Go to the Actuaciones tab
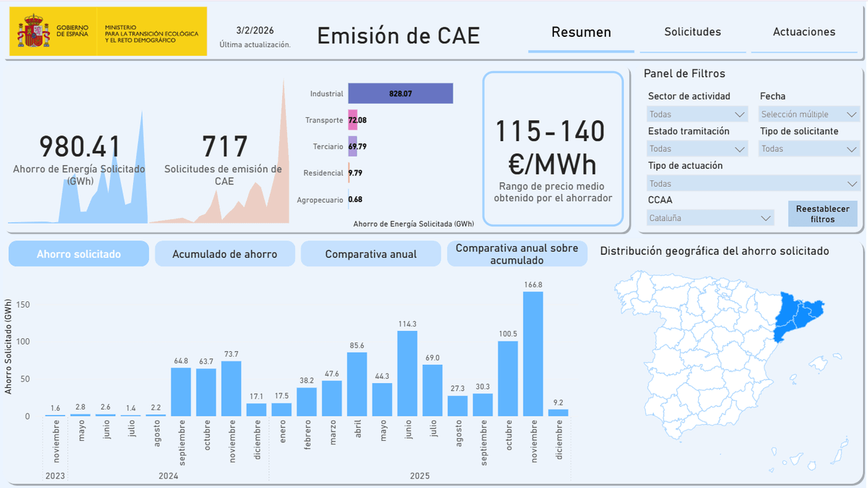 coord(804,32)
